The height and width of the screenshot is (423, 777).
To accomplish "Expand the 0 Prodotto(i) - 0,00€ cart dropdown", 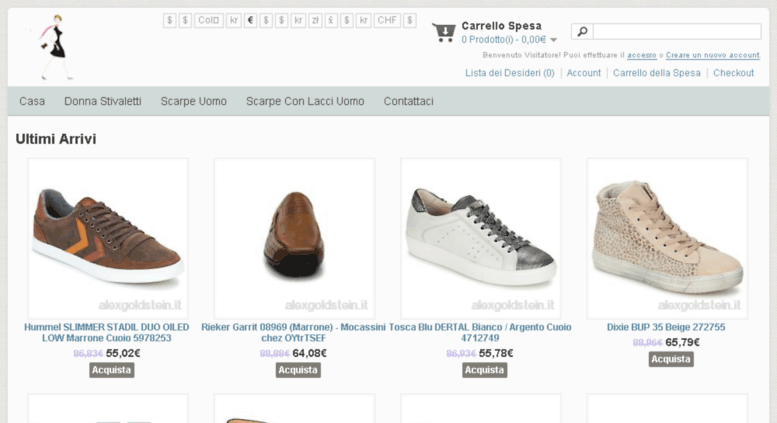I will (x=509, y=40).
